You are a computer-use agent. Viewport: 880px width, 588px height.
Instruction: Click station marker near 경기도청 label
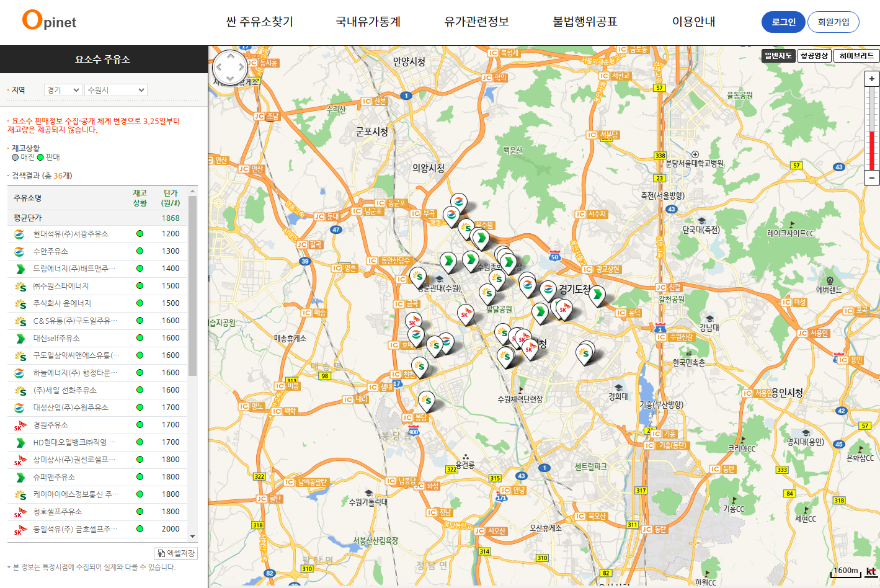pyautogui.click(x=548, y=290)
